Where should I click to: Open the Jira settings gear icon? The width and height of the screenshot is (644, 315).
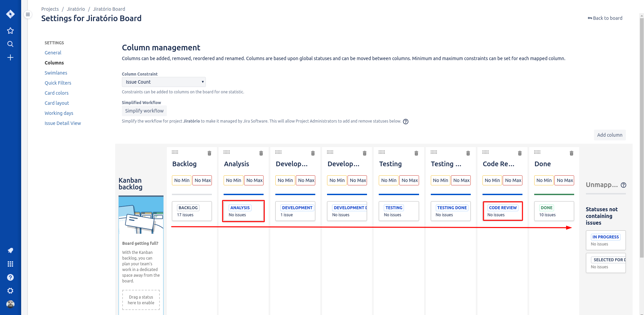(x=10, y=291)
